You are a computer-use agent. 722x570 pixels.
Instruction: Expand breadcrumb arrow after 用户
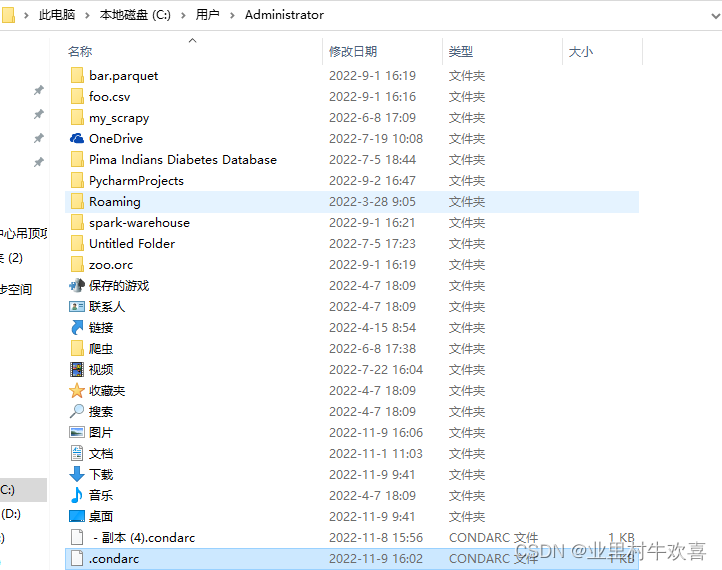pyautogui.click(x=232, y=15)
